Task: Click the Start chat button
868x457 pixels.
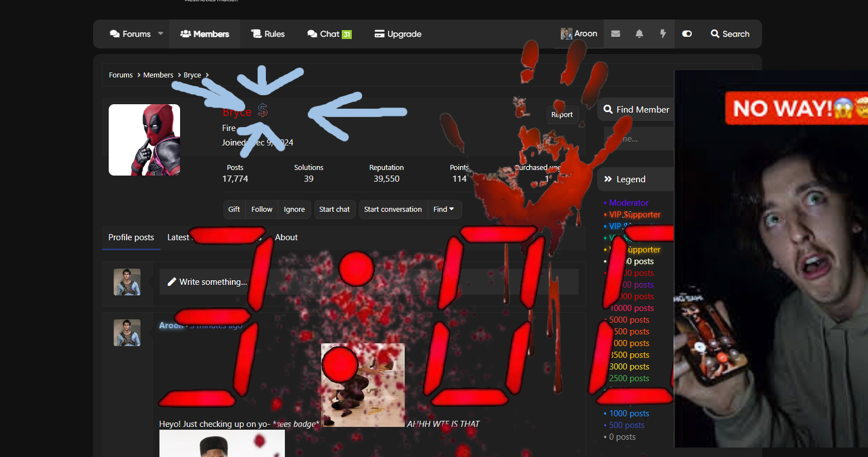Action: (x=334, y=210)
